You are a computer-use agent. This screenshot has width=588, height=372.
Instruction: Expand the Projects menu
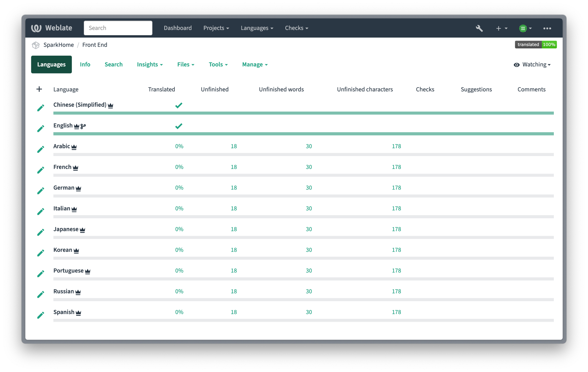coord(216,28)
